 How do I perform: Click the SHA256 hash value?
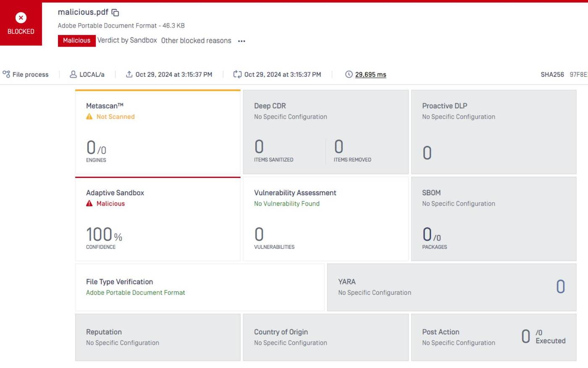[578, 74]
